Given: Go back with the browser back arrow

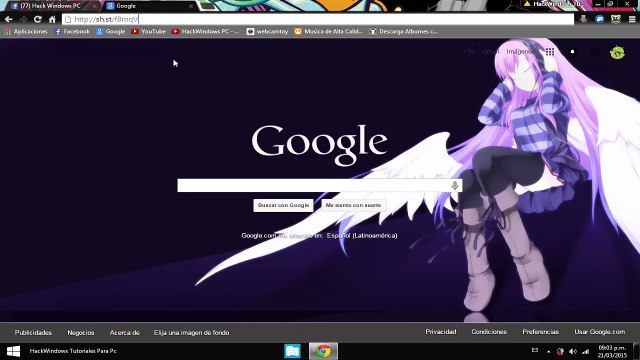Looking at the screenshot, I should 9,19.
